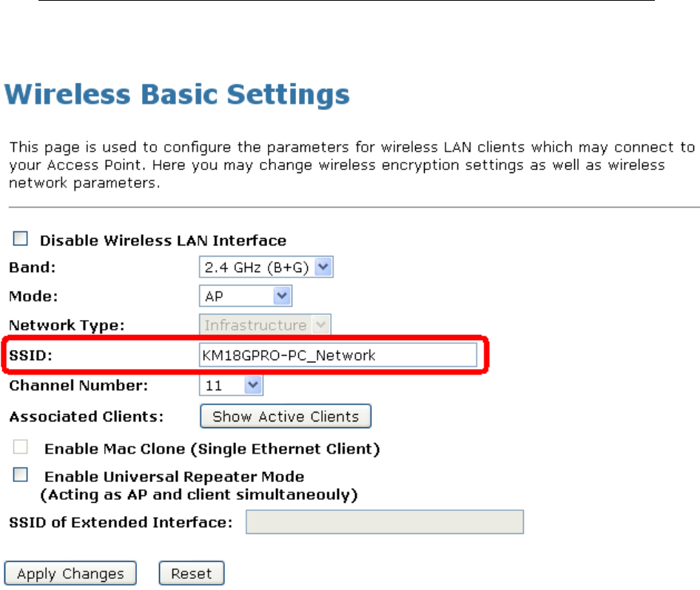Viewport: 700px width, 590px height.
Task: Open the Band dropdown showing 2.4 GHz (B+G)
Action: pyautogui.click(x=266, y=267)
